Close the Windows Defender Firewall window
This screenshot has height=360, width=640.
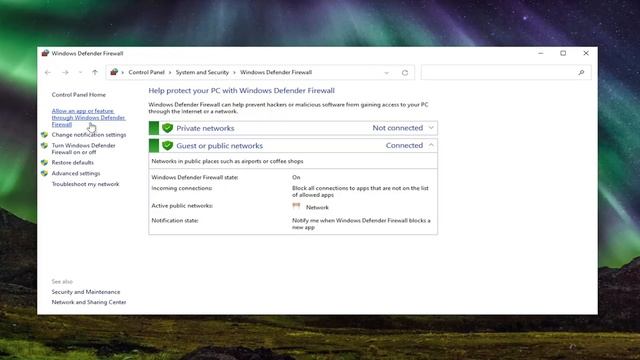point(586,53)
